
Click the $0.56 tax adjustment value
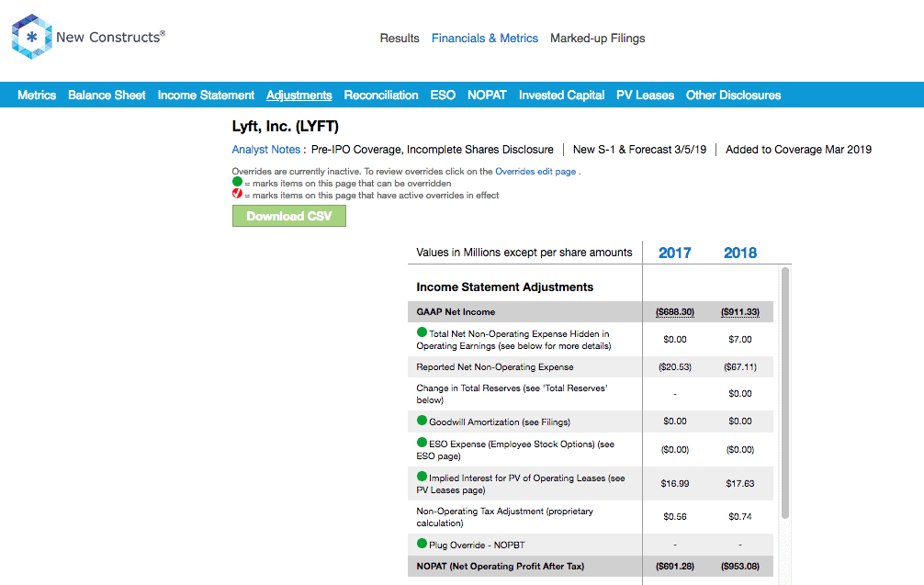tap(675, 517)
